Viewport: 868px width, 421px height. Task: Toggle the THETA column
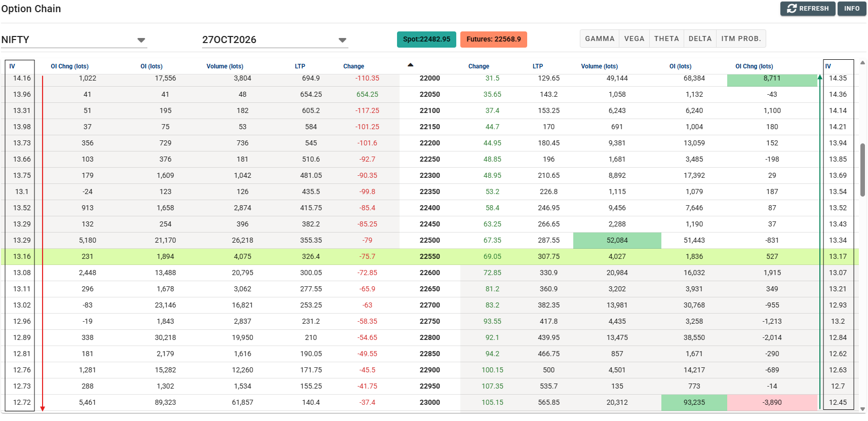click(666, 39)
